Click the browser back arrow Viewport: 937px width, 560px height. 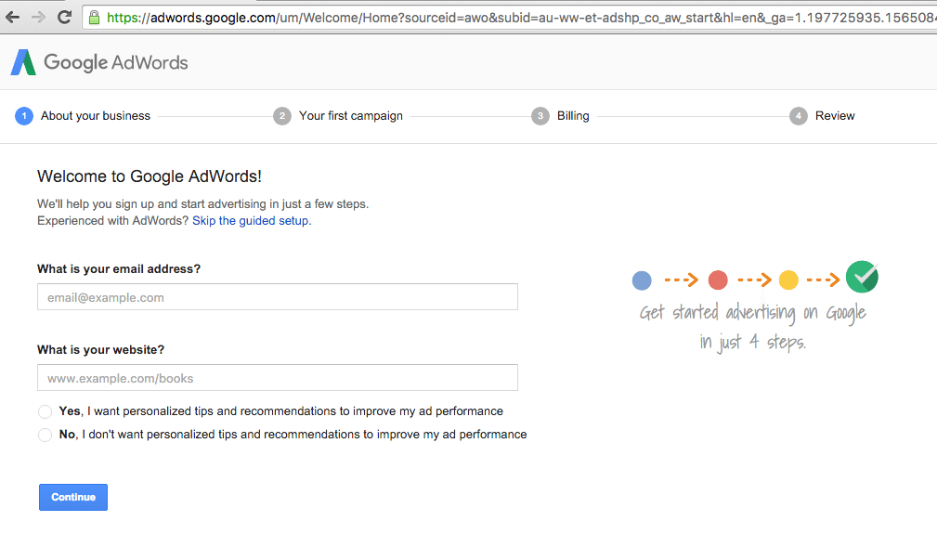pyautogui.click(x=13, y=17)
